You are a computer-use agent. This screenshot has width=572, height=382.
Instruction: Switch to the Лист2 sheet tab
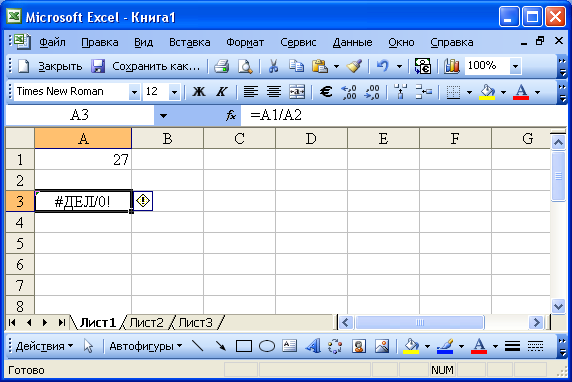tap(147, 323)
